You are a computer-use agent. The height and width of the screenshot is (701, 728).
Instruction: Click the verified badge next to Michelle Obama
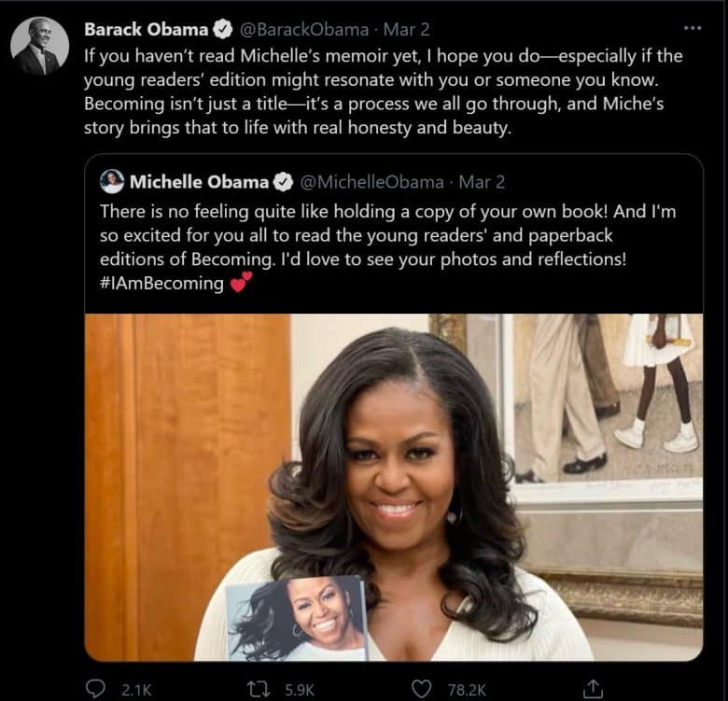pos(284,182)
